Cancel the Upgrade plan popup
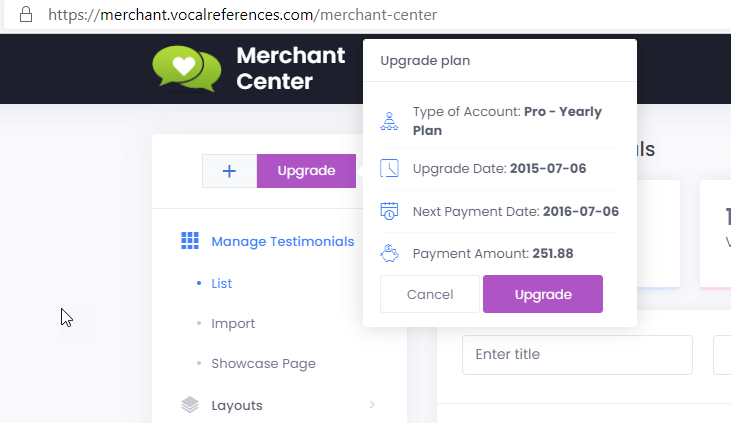 coord(430,294)
